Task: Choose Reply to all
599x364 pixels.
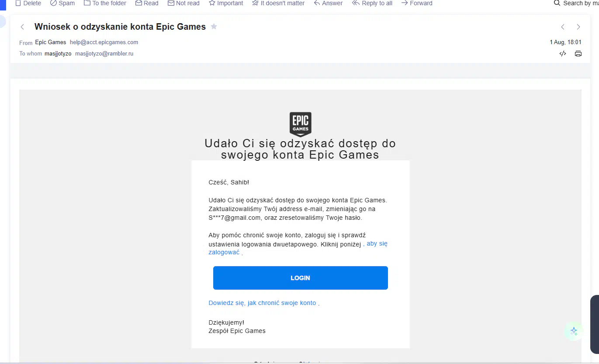Action: (372, 3)
